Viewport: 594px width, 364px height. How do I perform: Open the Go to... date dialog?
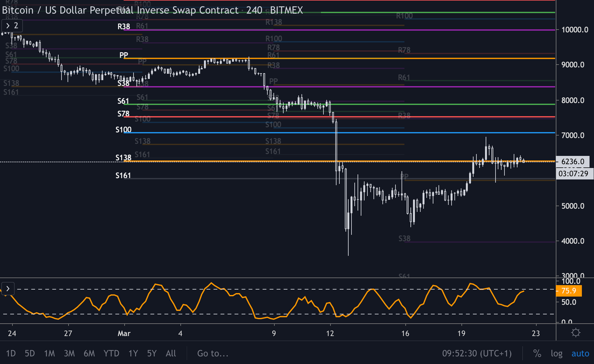[x=213, y=353]
